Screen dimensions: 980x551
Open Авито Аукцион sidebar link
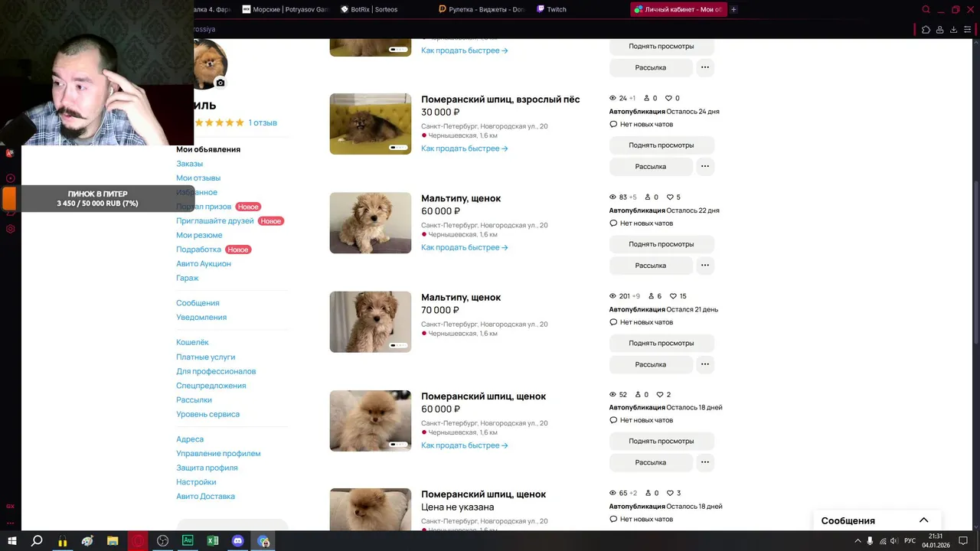[204, 263]
